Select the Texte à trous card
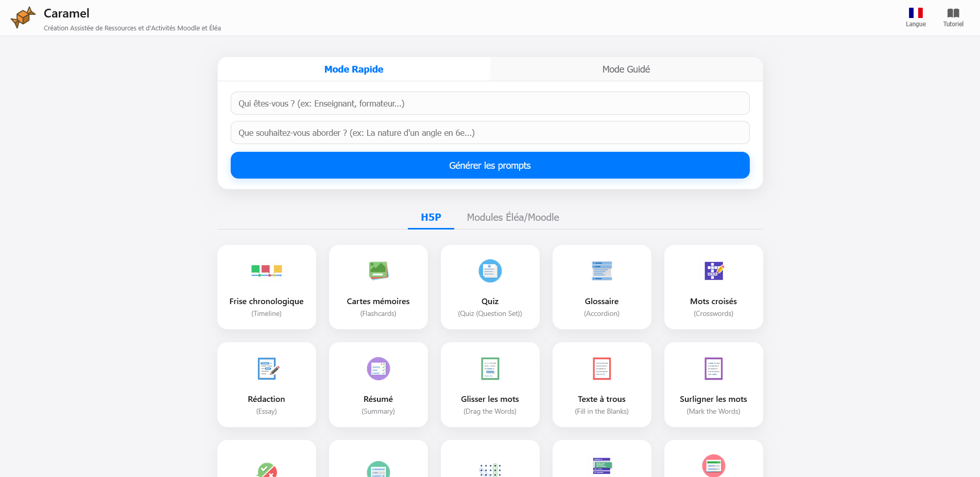The width and height of the screenshot is (980, 477). 601,384
